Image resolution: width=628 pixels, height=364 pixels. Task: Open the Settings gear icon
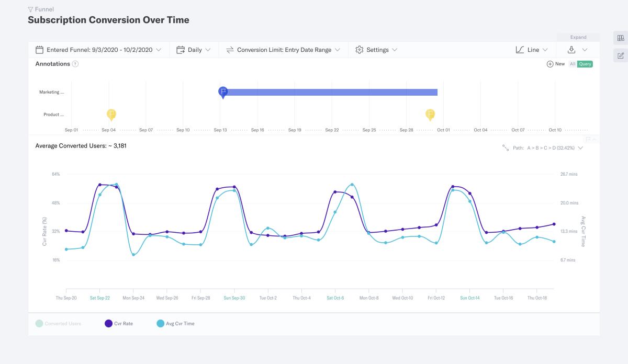pos(360,49)
